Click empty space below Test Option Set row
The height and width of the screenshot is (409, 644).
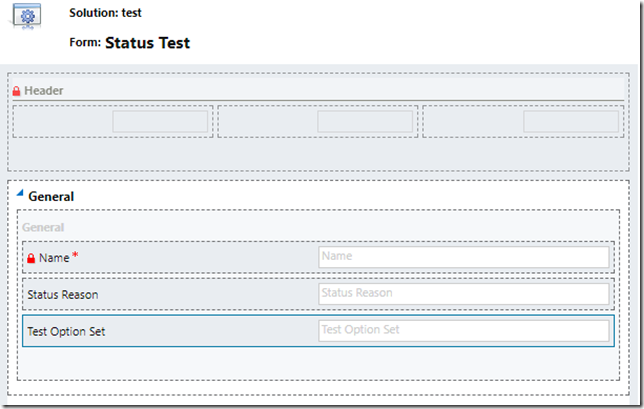300,363
